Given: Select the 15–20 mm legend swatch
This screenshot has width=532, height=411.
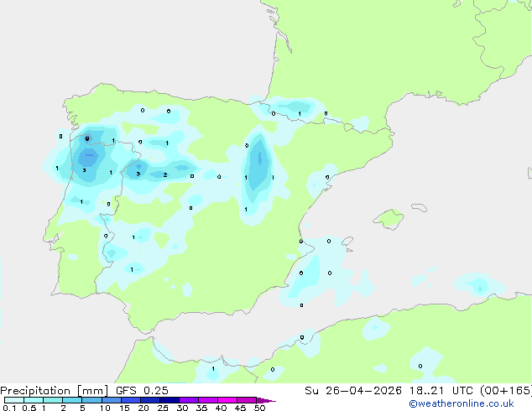Looking at the screenshot, I should click(x=131, y=400).
